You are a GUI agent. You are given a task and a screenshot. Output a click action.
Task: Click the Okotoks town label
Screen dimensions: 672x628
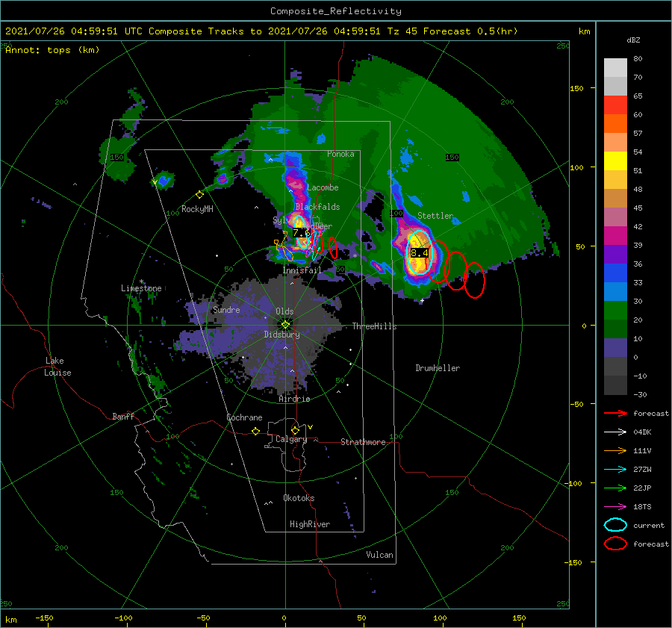[x=299, y=497]
